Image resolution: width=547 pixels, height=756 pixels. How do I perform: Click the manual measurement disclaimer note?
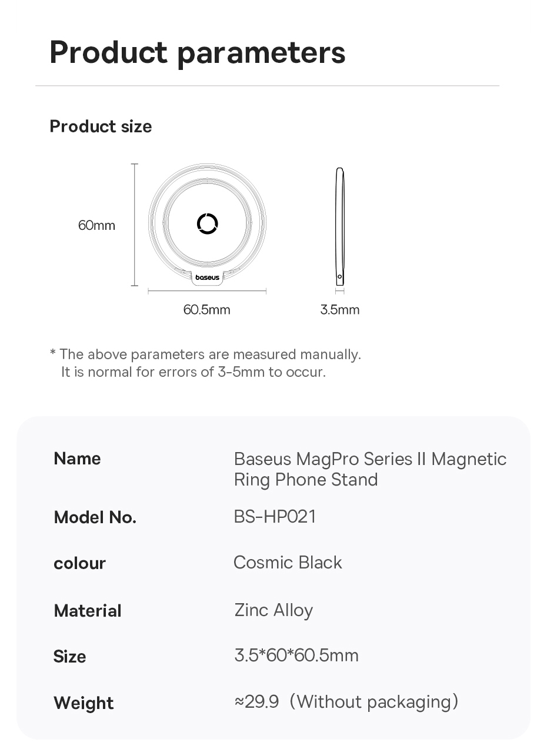[205, 363]
